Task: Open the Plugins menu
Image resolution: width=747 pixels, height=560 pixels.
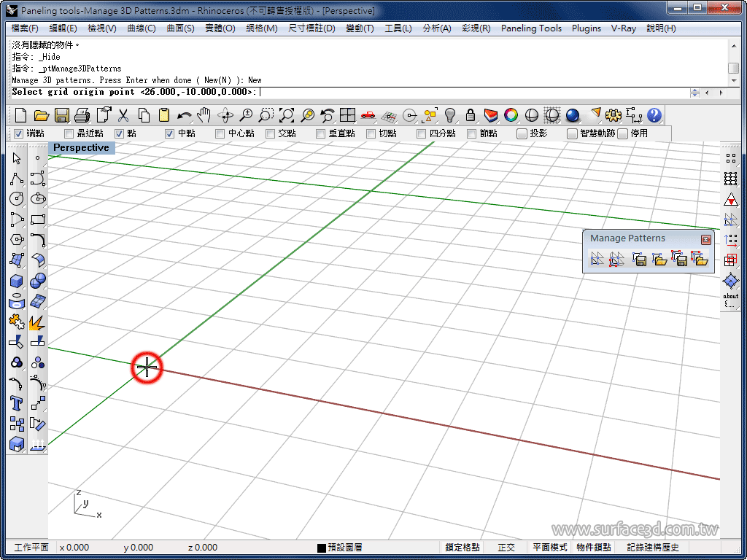Action: (587, 28)
